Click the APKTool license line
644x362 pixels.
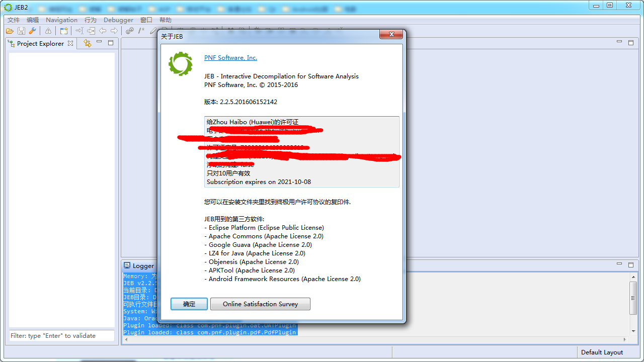(x=250, y=270)
